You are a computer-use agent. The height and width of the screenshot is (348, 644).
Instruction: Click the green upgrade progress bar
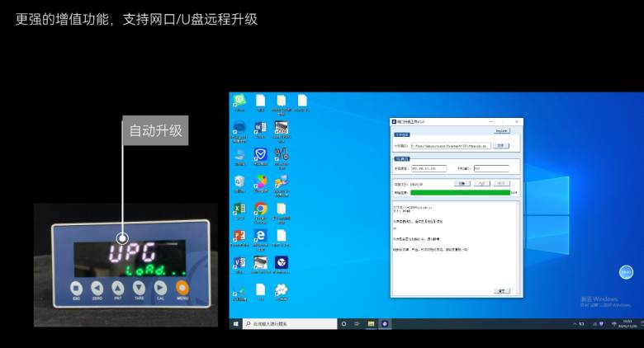click(x=461, y=192)
